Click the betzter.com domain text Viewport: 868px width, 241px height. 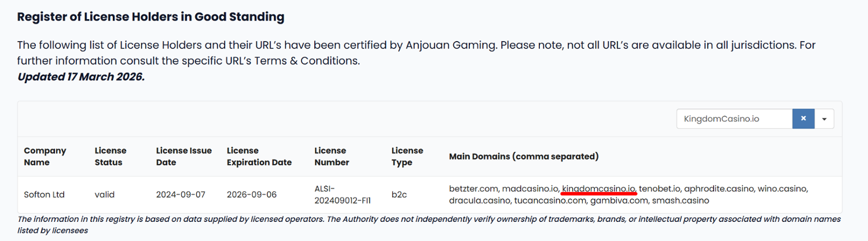tap(474, 189)
